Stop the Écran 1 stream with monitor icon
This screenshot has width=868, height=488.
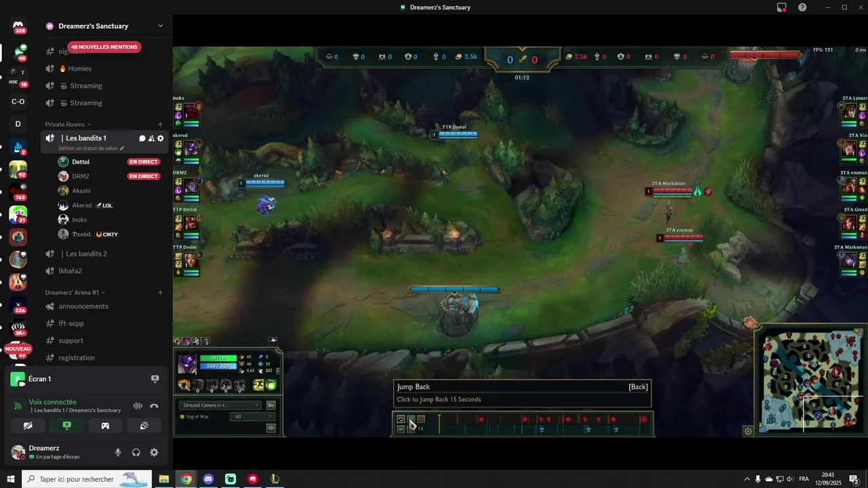155,379
